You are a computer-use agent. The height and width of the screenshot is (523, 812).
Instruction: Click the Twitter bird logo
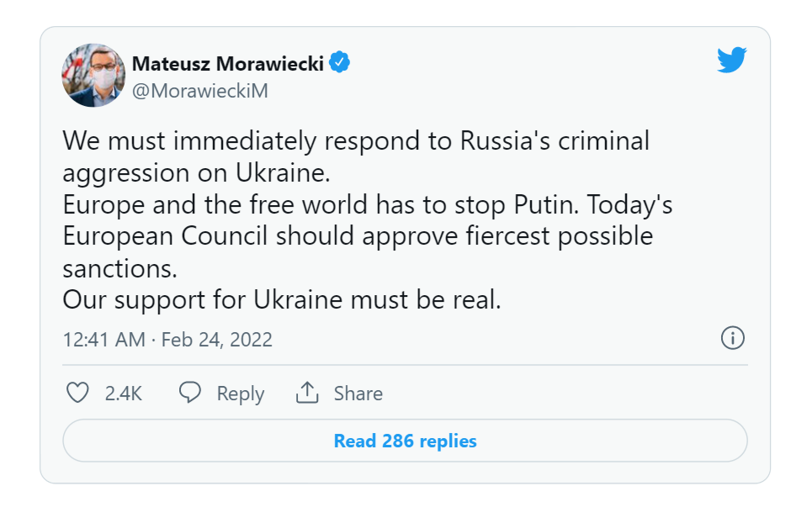click(732, 60)
